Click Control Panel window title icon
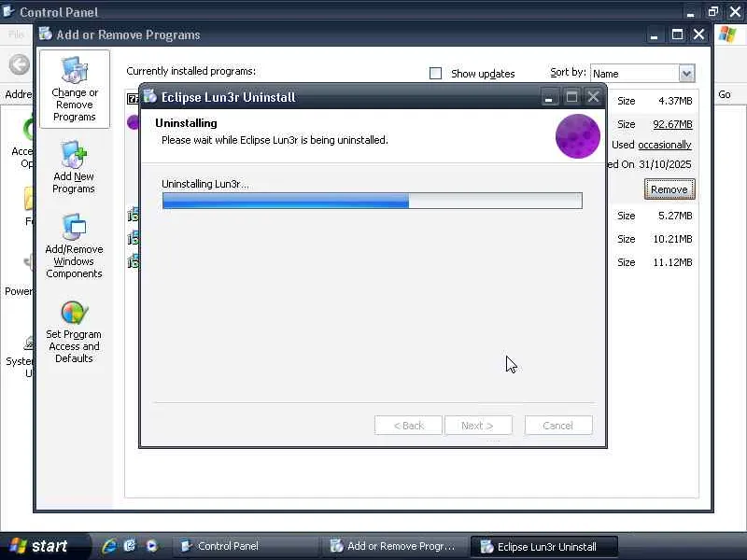 pyautogui.click(x=8, y=11)
